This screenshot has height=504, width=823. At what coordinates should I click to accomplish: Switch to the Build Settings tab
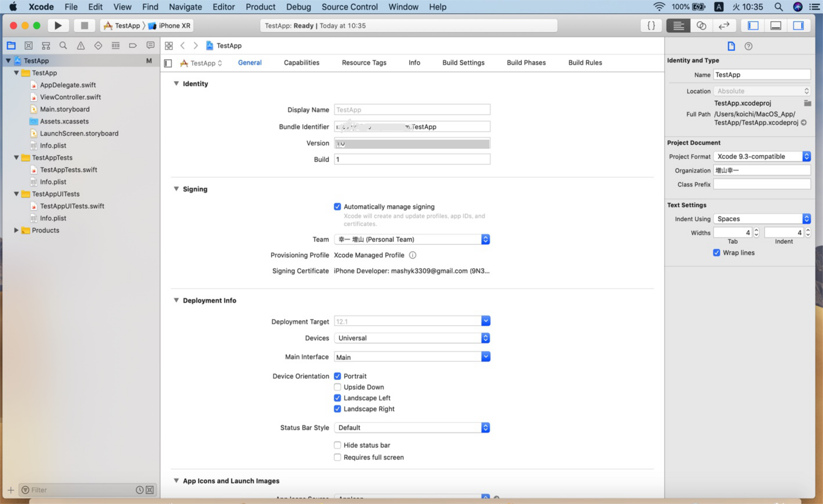[463, 63]
